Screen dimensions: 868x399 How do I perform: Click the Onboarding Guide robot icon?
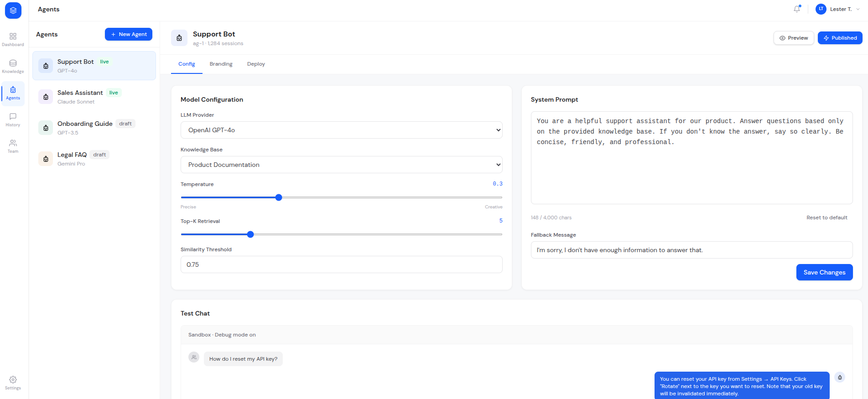46,128
